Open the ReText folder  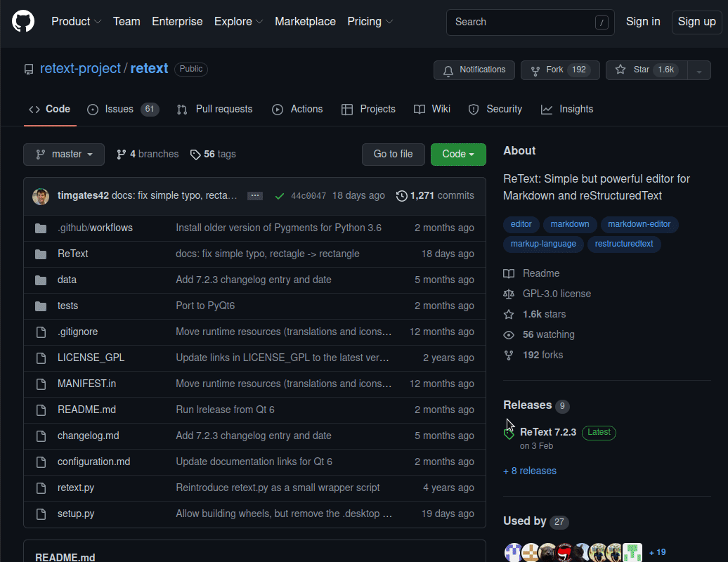[x=73, y=254]
